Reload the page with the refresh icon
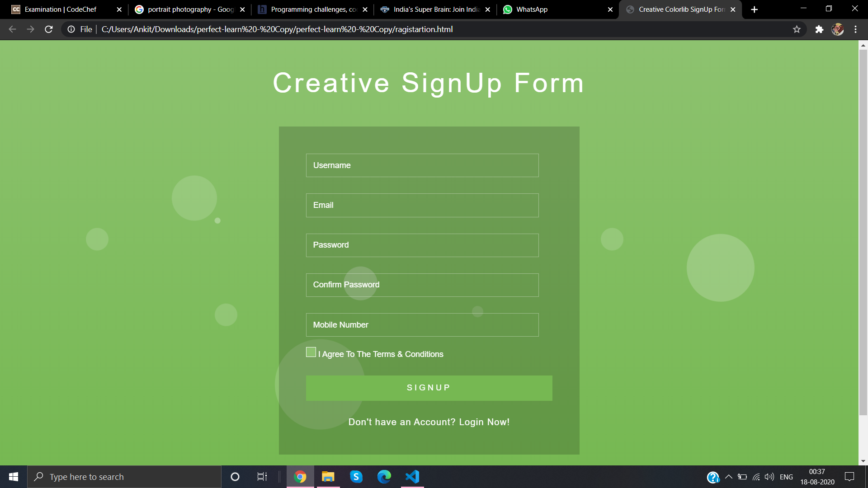Image resolution: width=868 pixels, height=488 pixels. (49, 29)
